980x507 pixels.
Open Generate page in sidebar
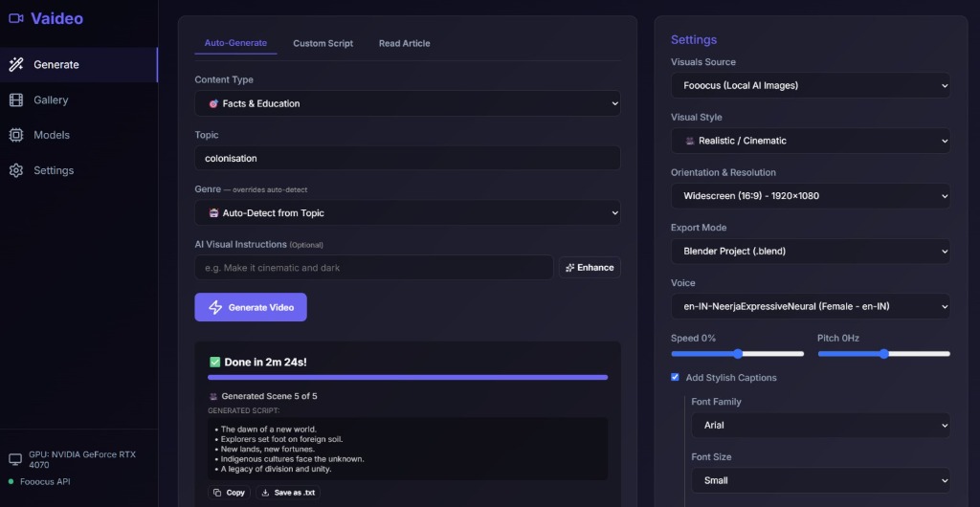coord(78,64)
